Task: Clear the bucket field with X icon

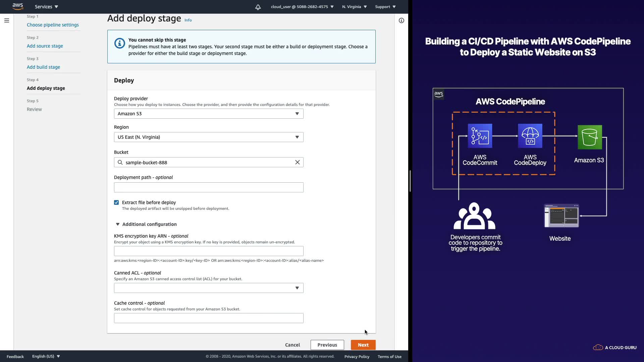Action: pyautogui.click(x=297, y=162)
